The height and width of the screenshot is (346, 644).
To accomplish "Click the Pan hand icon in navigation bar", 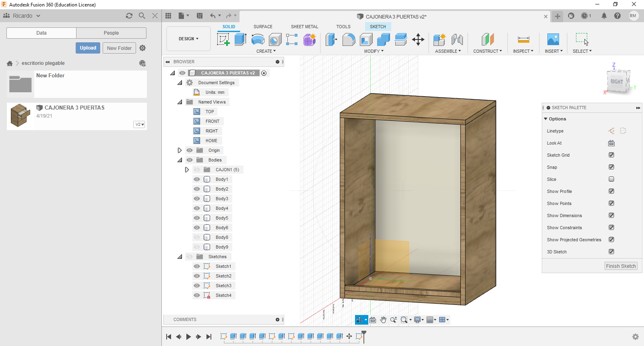I will (x=383, y=320).
